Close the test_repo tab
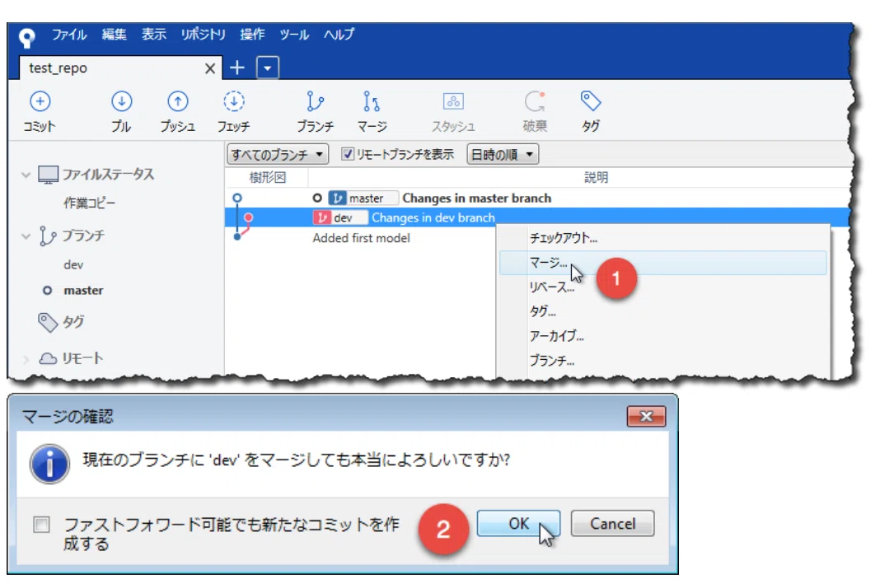This screenshot has height=588, width=880. pos(210,68)
